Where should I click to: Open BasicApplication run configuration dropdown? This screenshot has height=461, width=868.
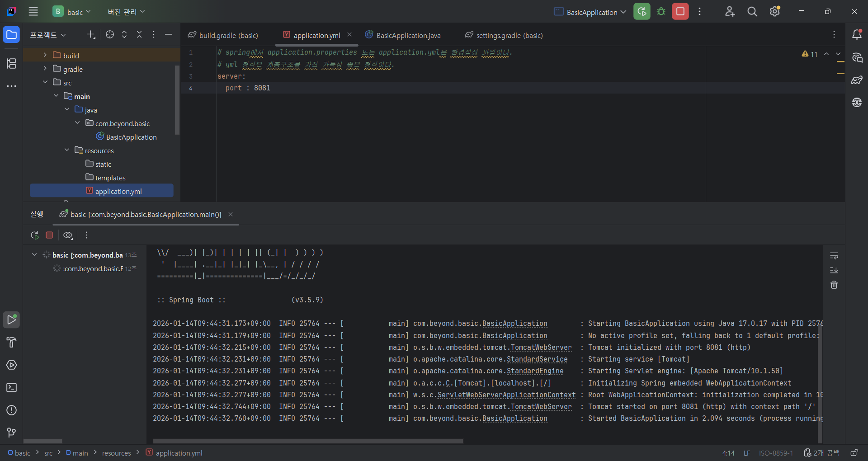click(590, 12)
